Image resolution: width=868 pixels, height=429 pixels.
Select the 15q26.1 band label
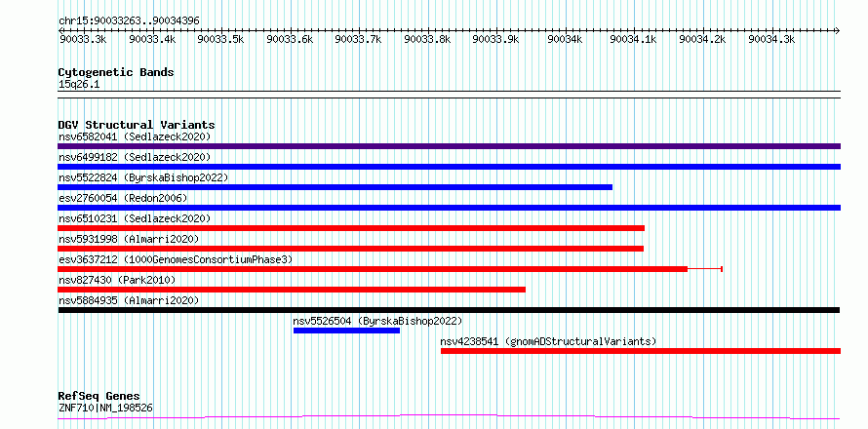[79, 85]
